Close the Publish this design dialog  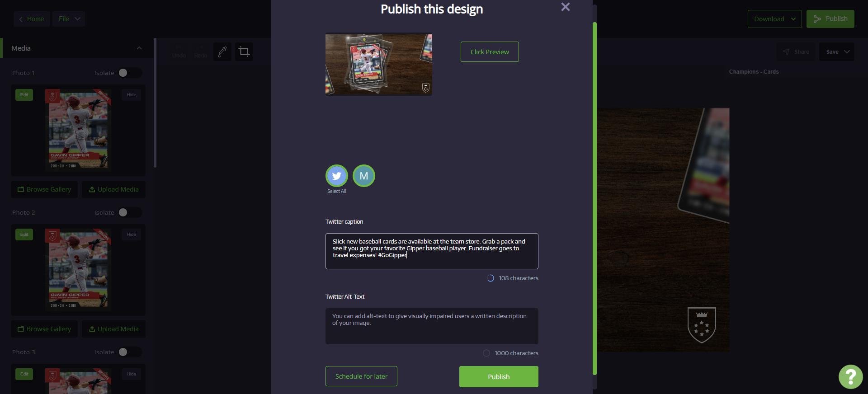click(x=565, y=7)
